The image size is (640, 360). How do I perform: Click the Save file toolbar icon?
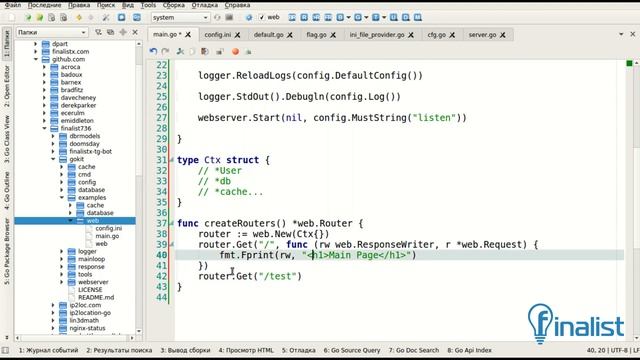[51, 18]
